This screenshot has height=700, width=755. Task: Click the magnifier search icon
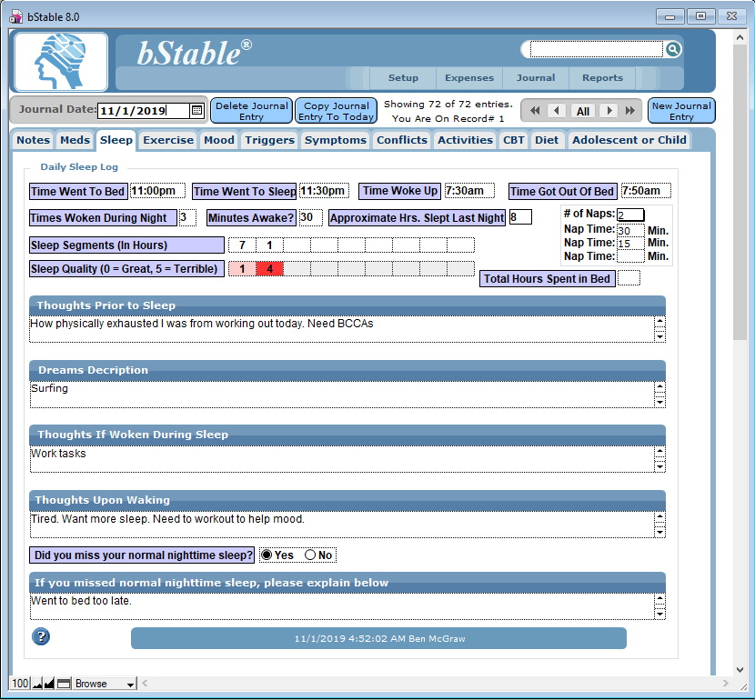click(673, 49)
